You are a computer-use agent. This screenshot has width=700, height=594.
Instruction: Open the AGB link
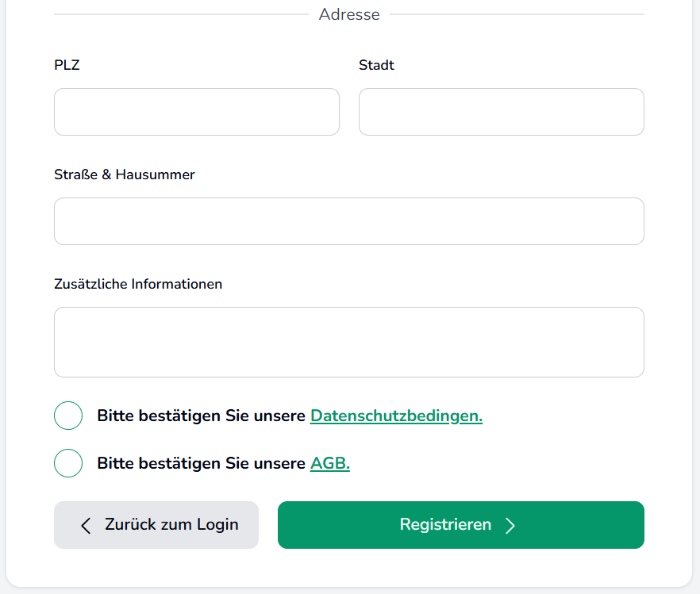[329, 463]
